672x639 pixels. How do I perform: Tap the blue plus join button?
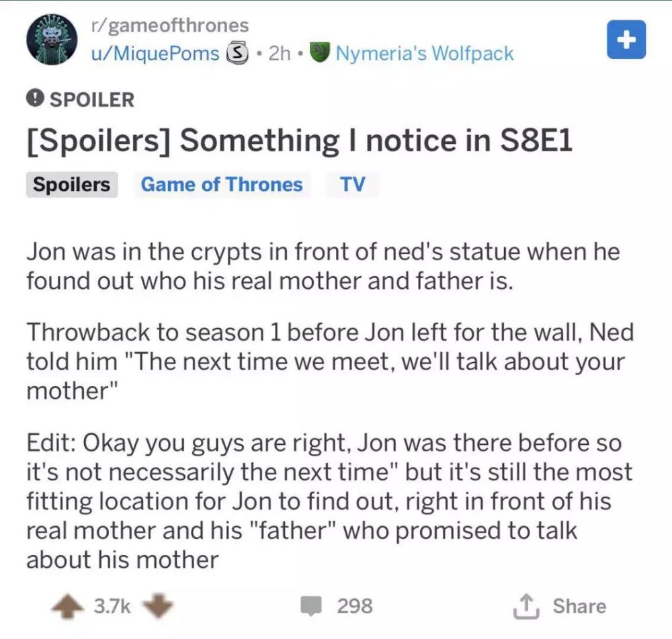(x=626, y=40)
